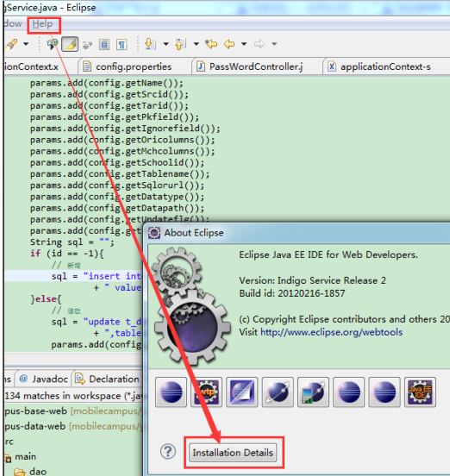
Task: Click the Next Annotation down-arrow icon
Action: (x=150, y=44)
